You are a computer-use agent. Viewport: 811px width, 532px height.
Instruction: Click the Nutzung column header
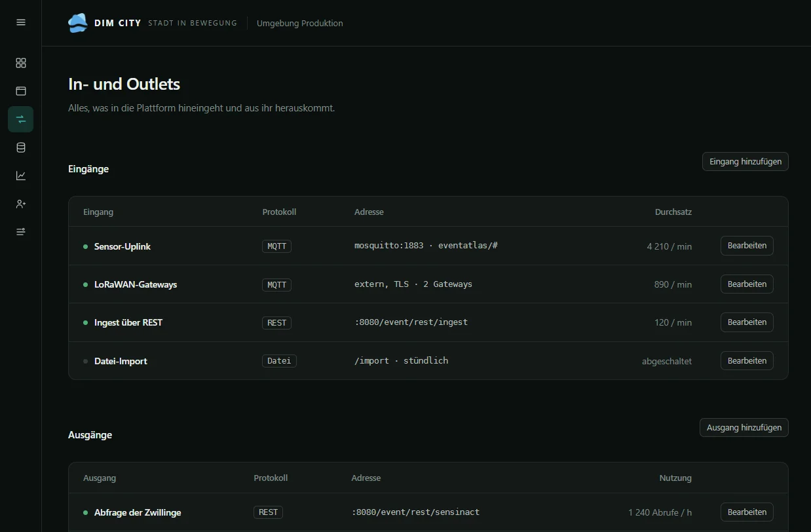[675, 478]
